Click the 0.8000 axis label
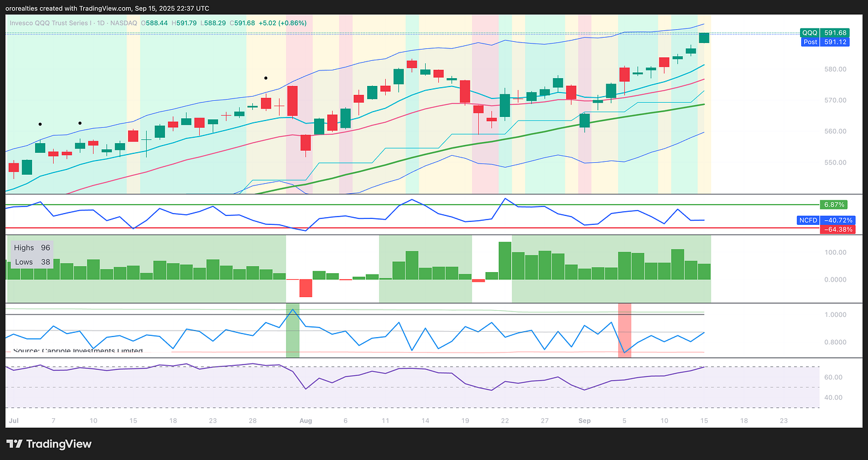 point(836,342)
